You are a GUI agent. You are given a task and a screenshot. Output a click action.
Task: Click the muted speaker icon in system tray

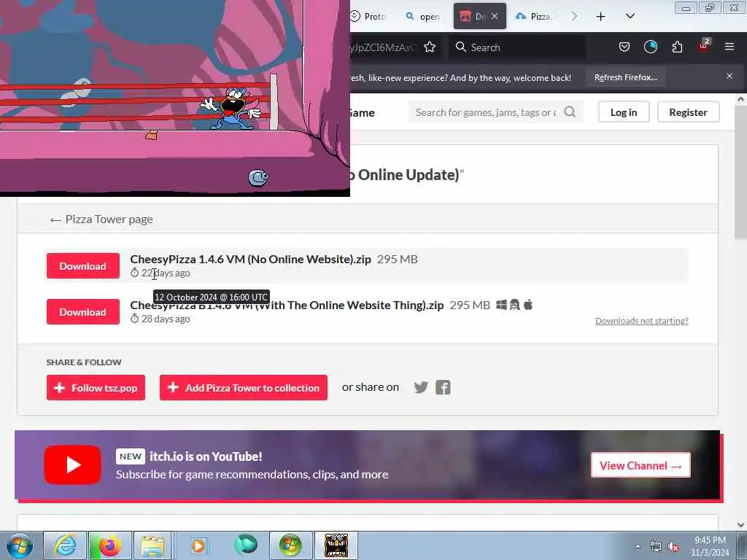[673, 547]
